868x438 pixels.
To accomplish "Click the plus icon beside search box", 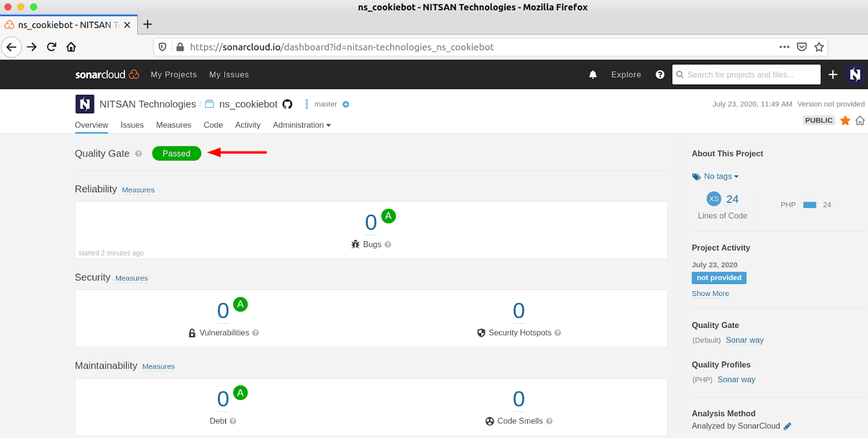I will (x=833, y=75).
